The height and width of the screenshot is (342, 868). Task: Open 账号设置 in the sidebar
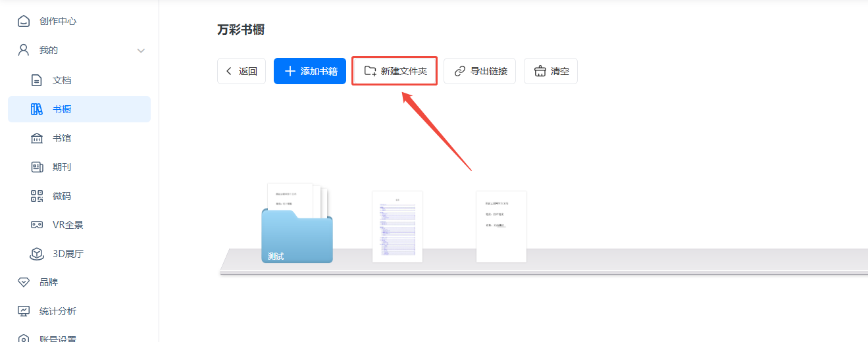click(58, 338)
